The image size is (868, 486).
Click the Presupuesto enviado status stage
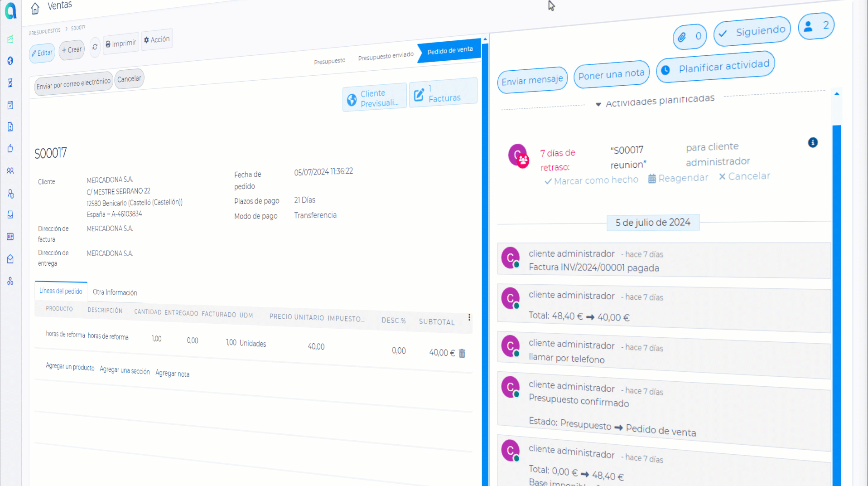[386, 56]
